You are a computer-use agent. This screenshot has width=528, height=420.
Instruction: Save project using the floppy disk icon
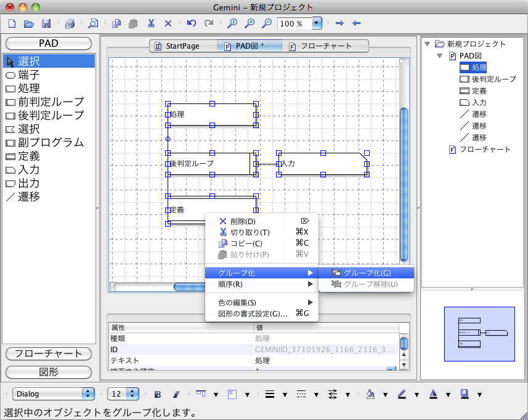pyautogui.click(x=46, y=23)
